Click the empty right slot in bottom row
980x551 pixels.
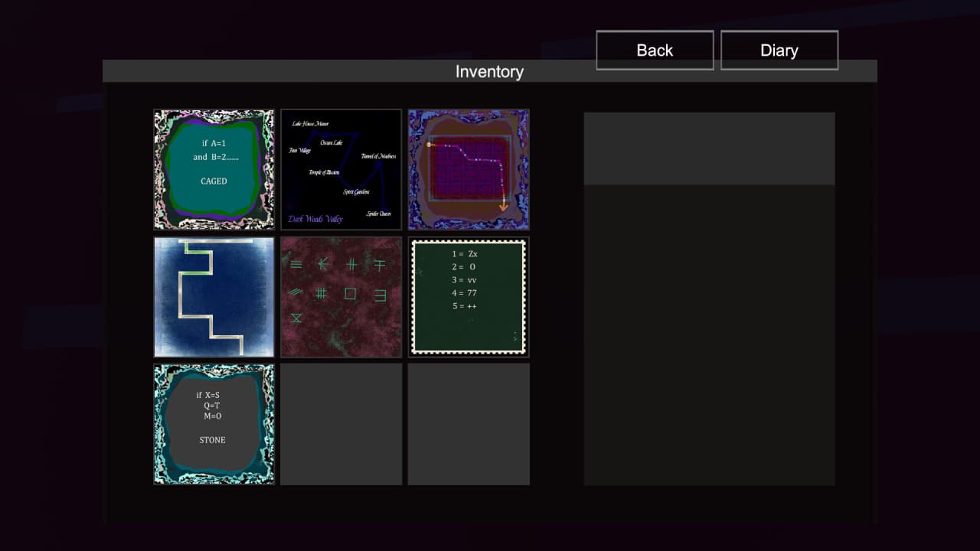click(469, 424)
